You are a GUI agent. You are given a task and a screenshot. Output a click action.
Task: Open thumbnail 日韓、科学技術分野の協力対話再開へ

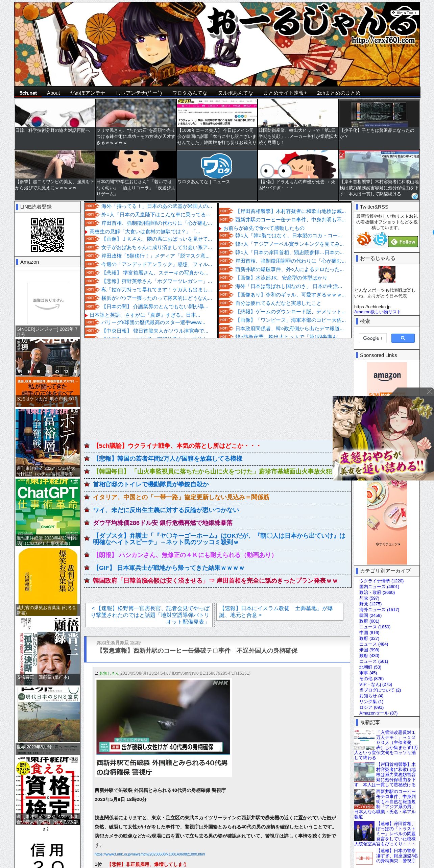(x=55, y=124)
